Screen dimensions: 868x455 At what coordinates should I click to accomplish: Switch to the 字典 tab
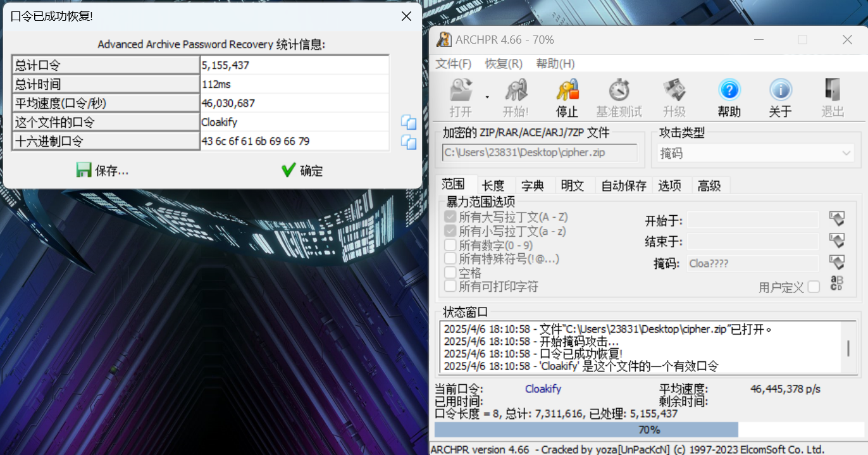533,185
